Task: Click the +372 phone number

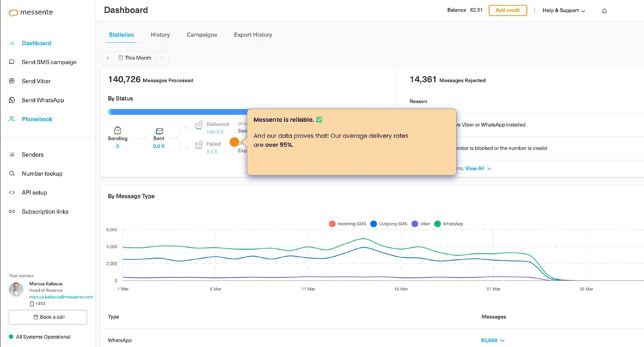Action: pos(40,303)
